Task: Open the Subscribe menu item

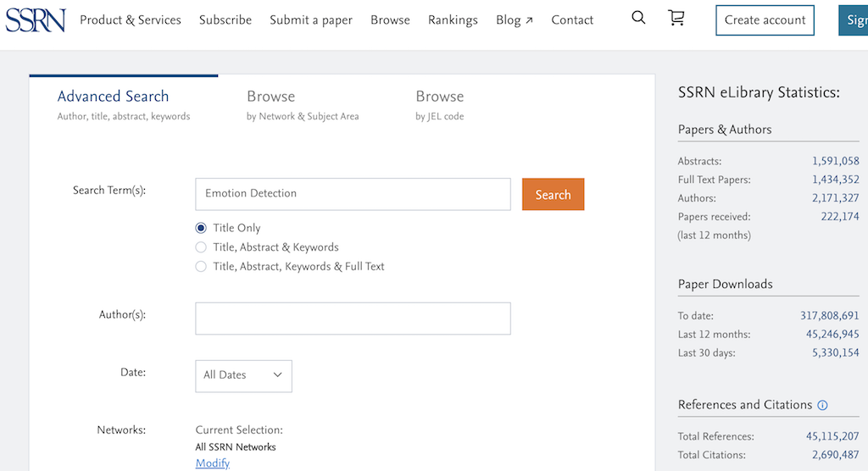Action: tap(225, 19)
